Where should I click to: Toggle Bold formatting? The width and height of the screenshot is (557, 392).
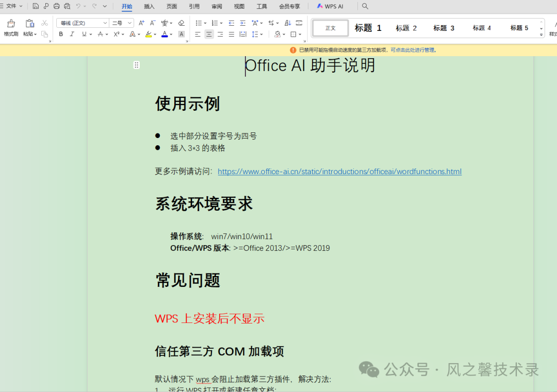[x=61, y=34]
